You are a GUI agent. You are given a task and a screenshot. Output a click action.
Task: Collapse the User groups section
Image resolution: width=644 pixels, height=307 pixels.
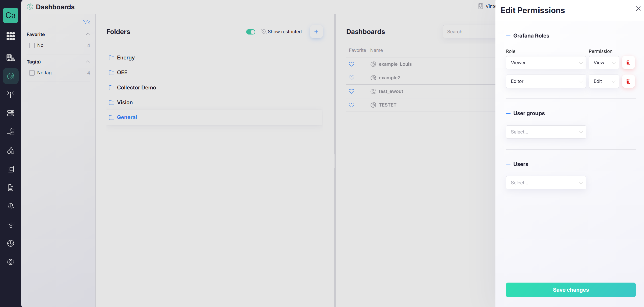(508, 113)
